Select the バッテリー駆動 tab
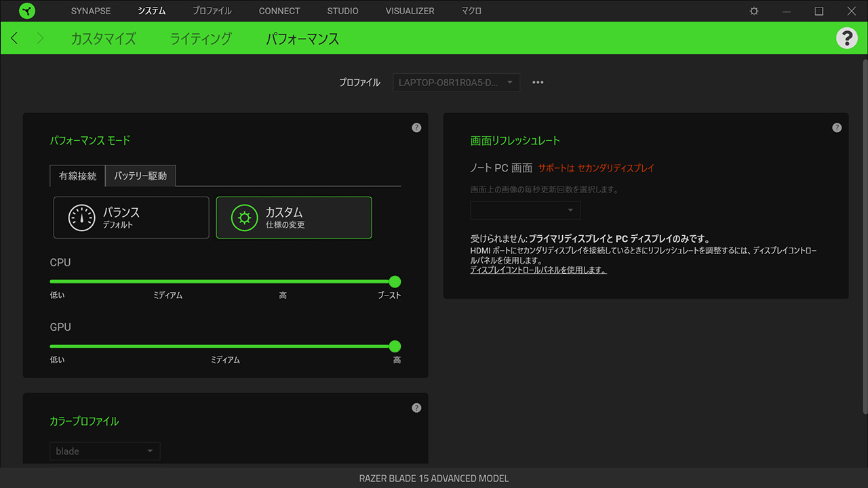 [x=140, y=176]
